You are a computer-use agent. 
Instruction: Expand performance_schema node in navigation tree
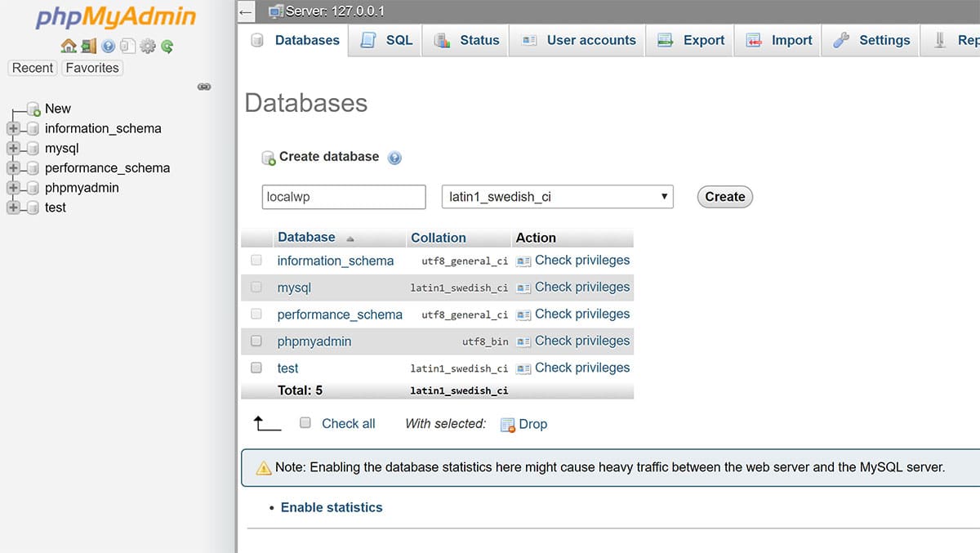pos(12,168)
